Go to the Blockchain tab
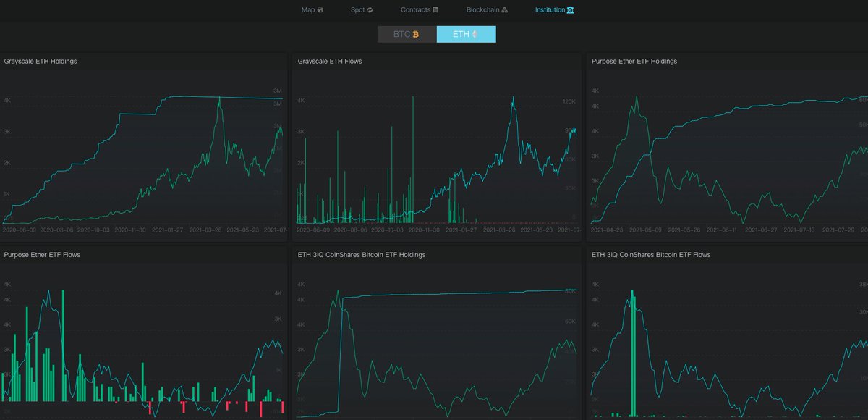Screen dimensions: 868x420 point(488,10)
